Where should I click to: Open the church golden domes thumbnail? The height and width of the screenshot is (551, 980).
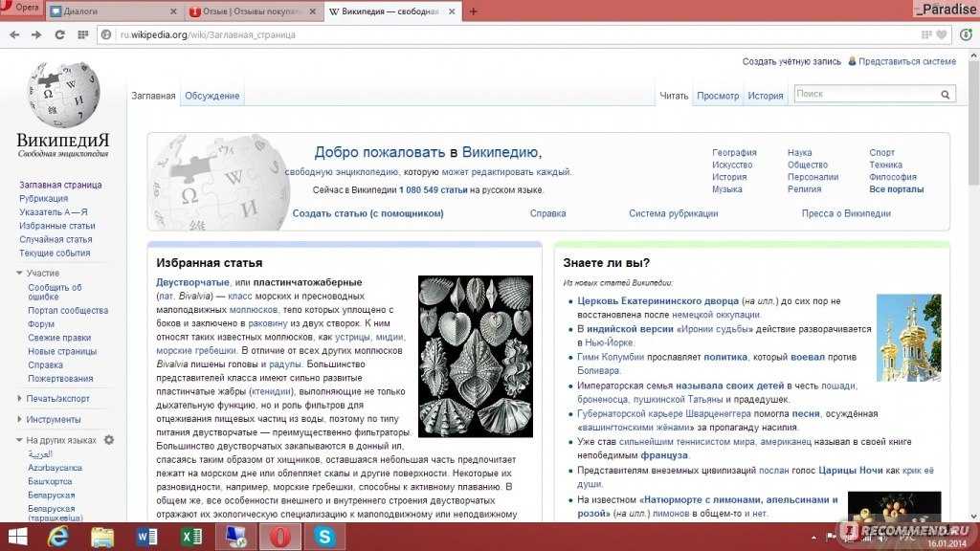coord(909,338)
